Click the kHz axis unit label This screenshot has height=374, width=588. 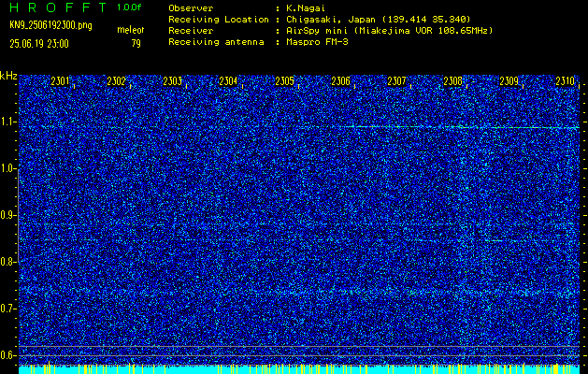[x=8, y=76]
